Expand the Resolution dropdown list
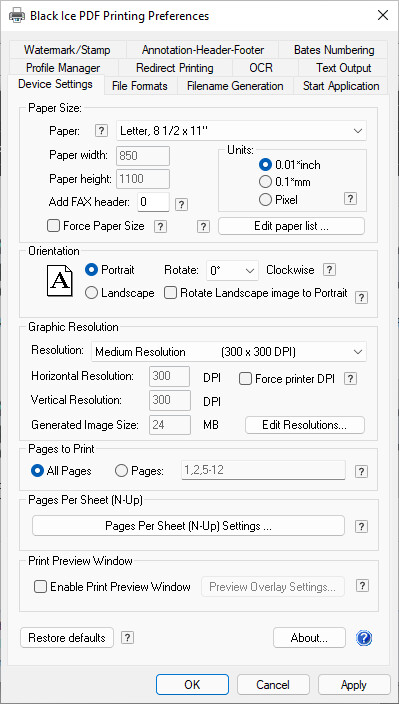The image size is (399, 704). coord(229,352)
